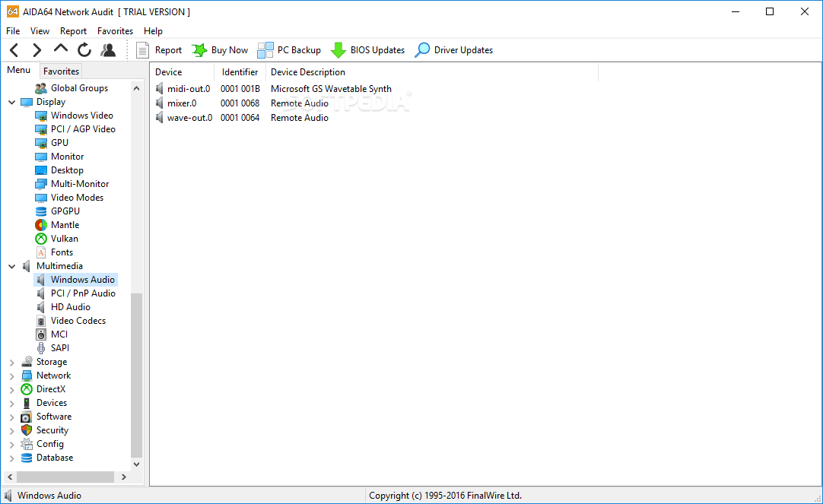The width and height of the screenshot is (823, 504).
Task: Select the HD Audio icon
Action: coord(41,307)
